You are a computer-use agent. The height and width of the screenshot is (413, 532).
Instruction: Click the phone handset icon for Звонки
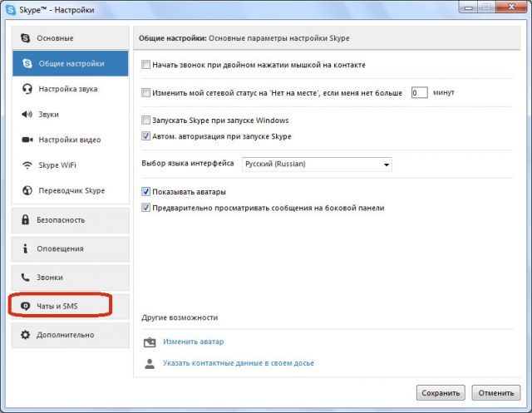click(x=25, y=278)
